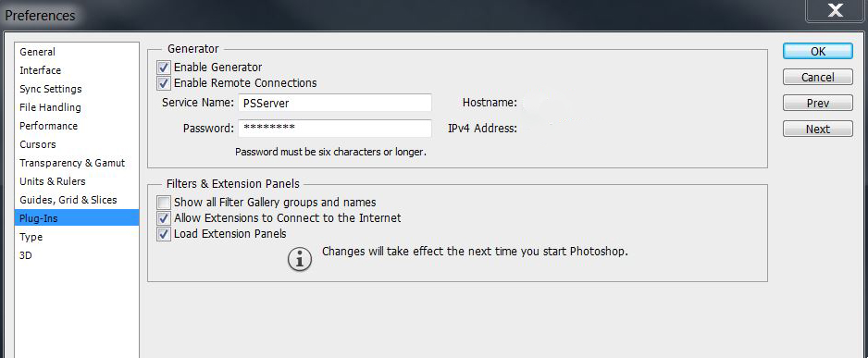This screenshot has height=358, width=868.
Task: Disable Enable Remote Connections checkbox
Action: [163, 83]
